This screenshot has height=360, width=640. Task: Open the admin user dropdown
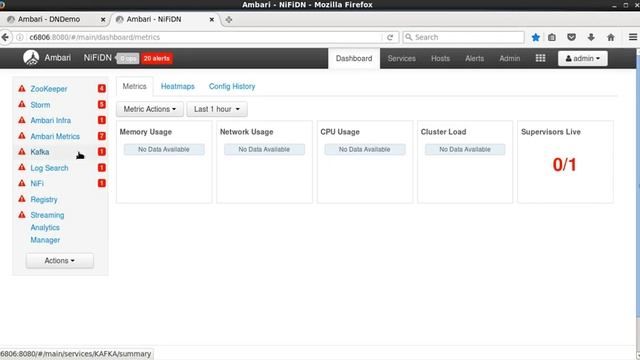[582, 58]
